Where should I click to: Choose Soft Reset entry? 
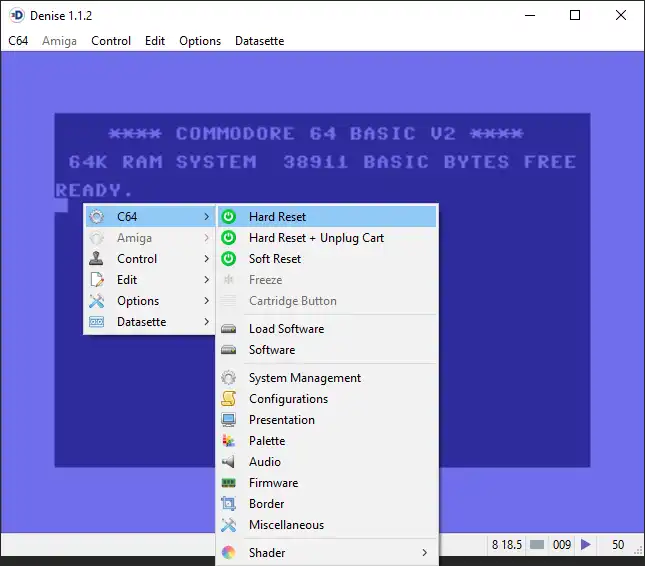(x=327, y=258)
